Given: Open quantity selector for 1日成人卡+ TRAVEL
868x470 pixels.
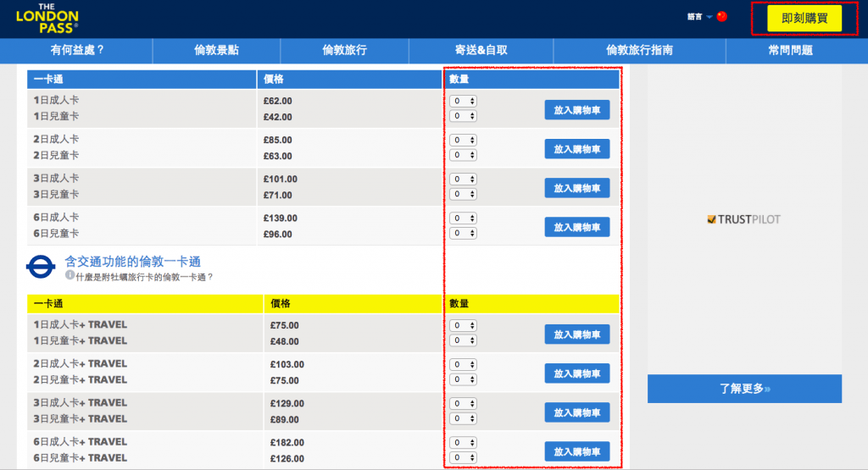Looking at the screenshot, I should tap(463, 326).
